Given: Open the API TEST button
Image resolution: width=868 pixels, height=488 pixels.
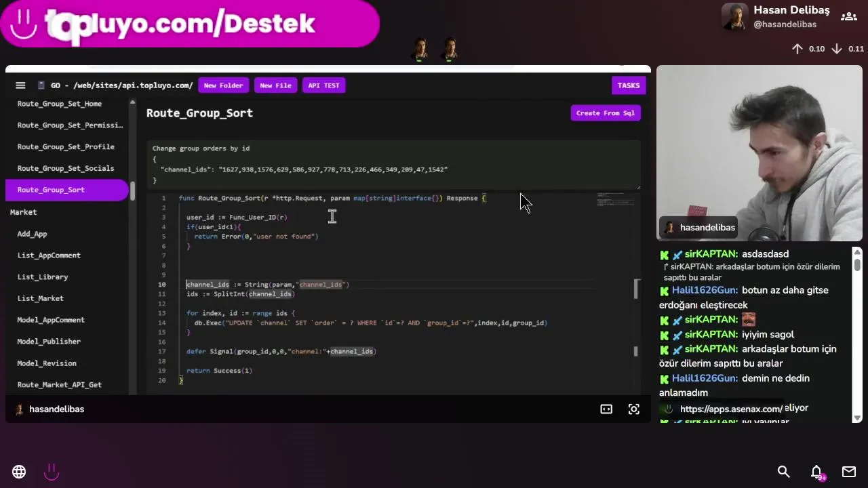Looking at the screenshot, I should (323, 85).
